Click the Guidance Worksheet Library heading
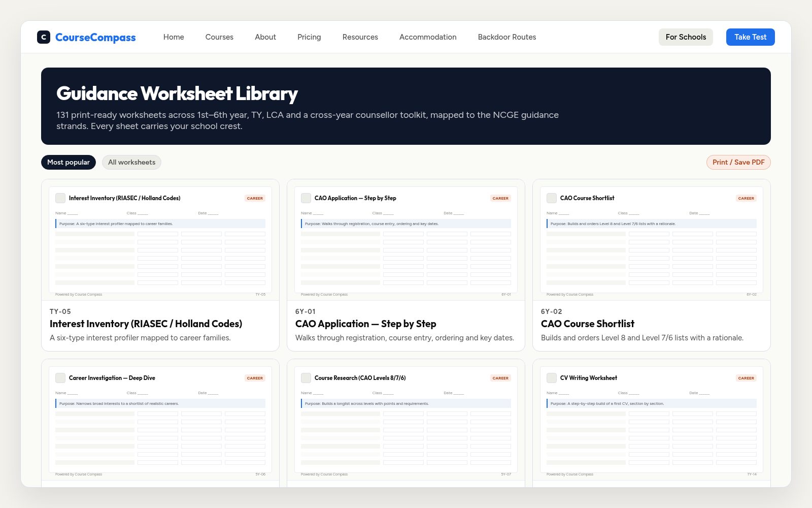The height and width of the screenshot is (508, 812). [x=177, y=93]
